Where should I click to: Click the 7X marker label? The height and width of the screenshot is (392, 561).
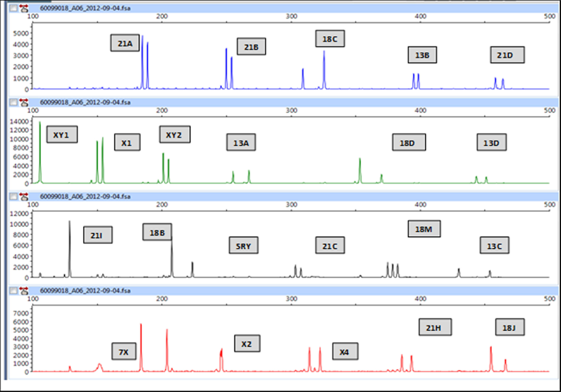(124, 351)
